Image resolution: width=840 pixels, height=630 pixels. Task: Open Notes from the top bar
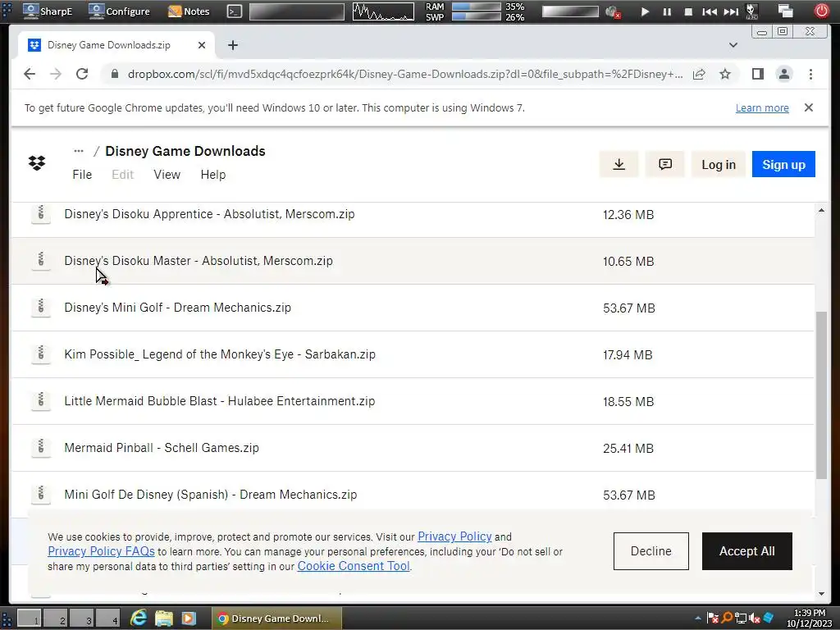(x=189, y=11)
